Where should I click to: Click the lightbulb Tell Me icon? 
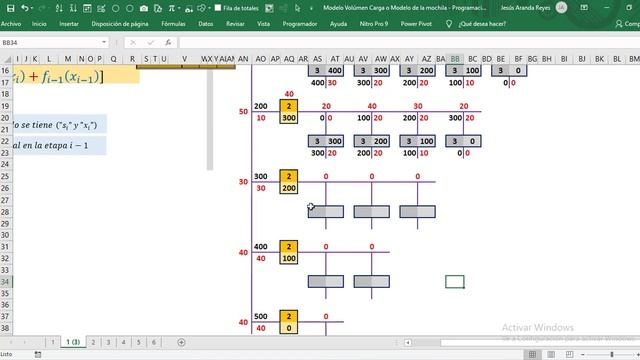(x=449, y=24)
